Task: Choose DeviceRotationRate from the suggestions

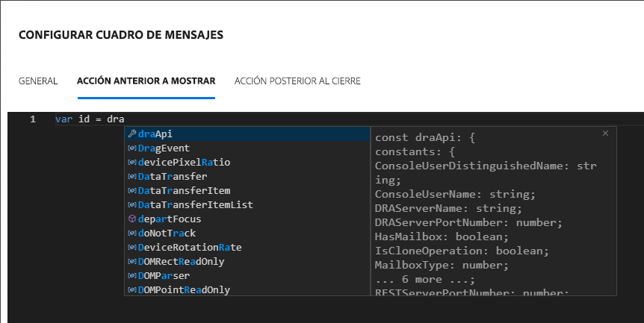Action: (190, 248)
